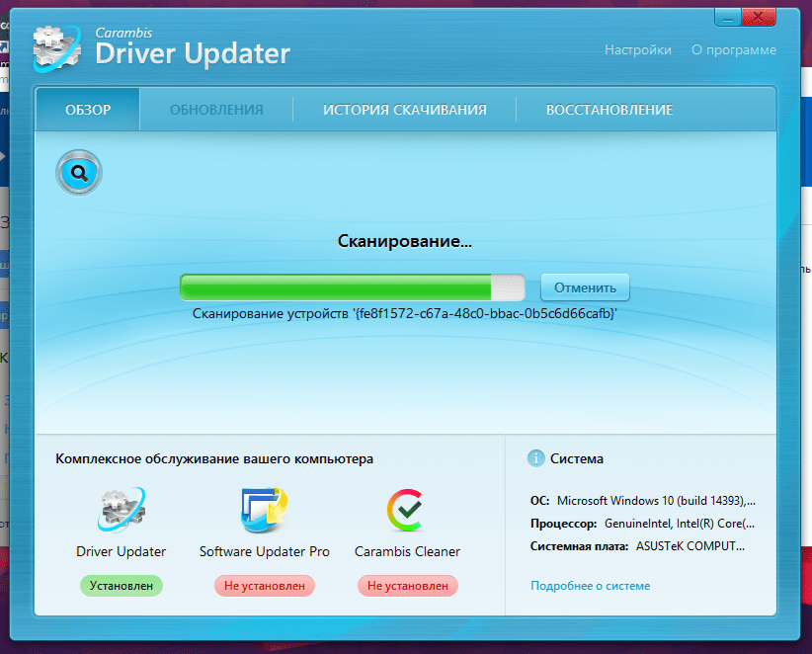Click Комплексное обслуживание вашего компьютера heading

[x=214, y=459]
